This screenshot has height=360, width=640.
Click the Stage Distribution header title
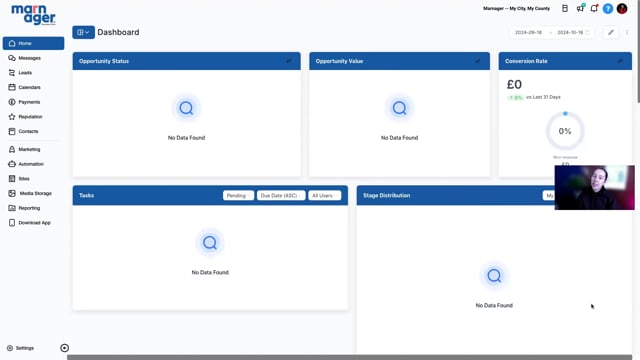pos(387,196)
